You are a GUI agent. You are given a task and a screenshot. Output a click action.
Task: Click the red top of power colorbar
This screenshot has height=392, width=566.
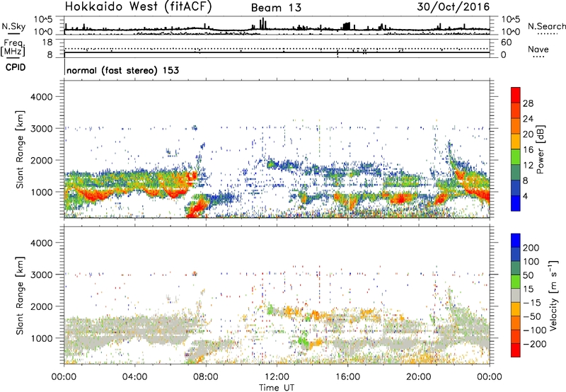pyautogui.click(x=516, y=95)
